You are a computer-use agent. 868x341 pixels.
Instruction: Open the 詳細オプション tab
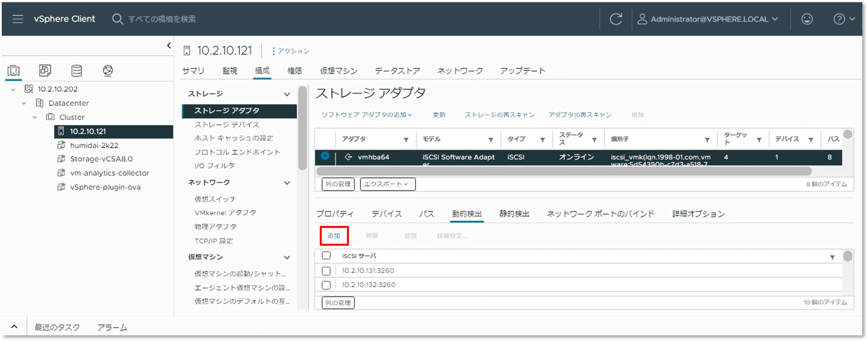[x=698, y=214]
